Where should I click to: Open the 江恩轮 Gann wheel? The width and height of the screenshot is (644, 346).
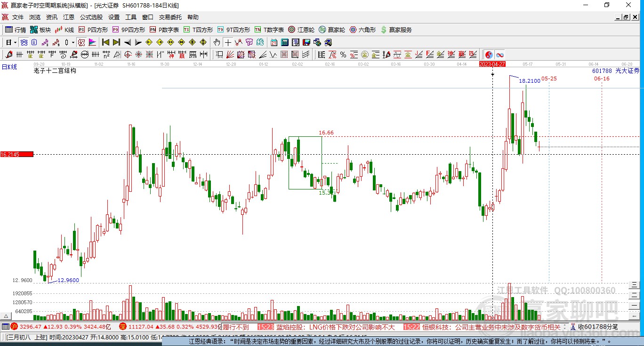tap(301, 30)
